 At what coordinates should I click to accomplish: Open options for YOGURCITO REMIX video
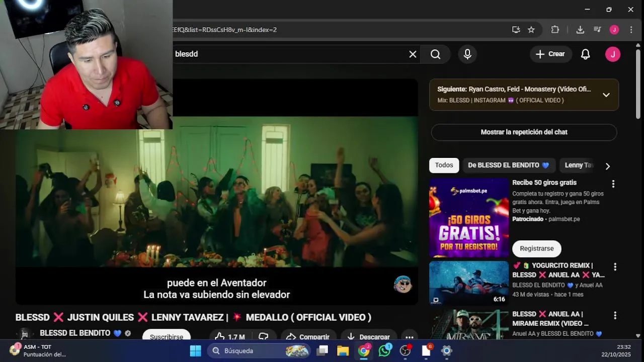(x=614, y=267)
